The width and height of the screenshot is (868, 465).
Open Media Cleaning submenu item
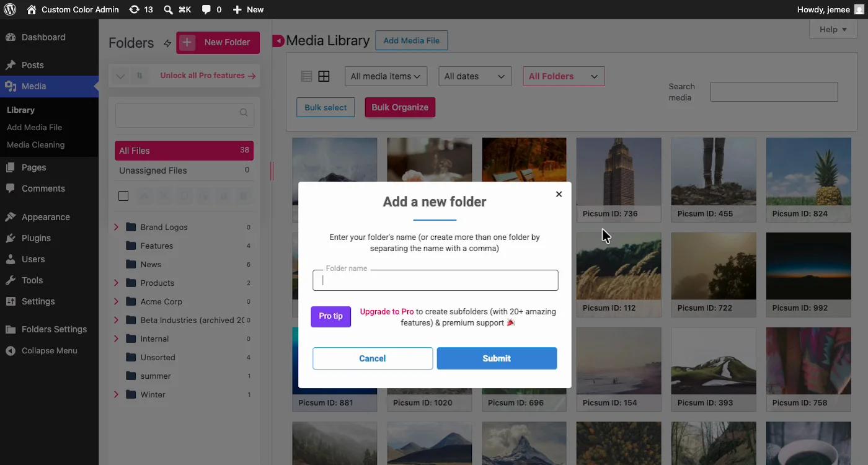coord(35,144)
